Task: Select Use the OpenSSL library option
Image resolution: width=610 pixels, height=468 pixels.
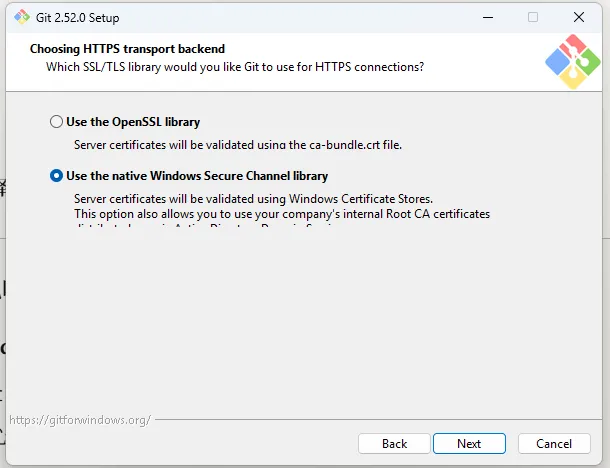Action: point(125,122)
